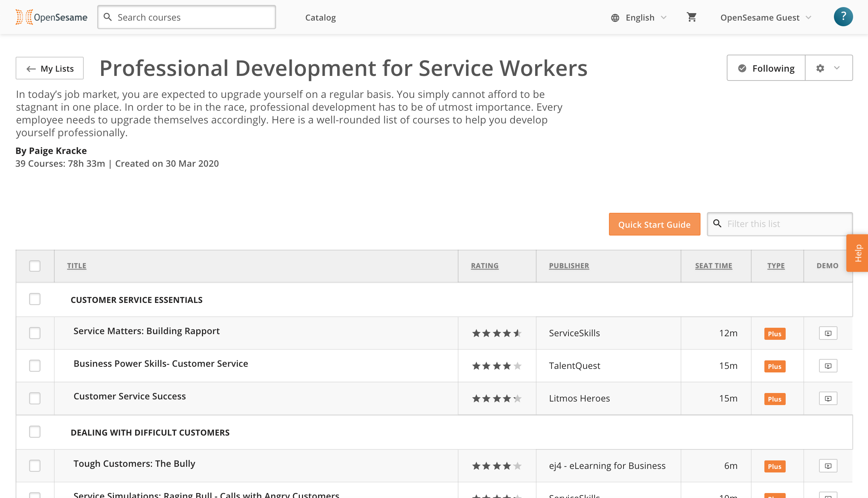Open Business Power Skills- Customer Service course

pos(161,364)
